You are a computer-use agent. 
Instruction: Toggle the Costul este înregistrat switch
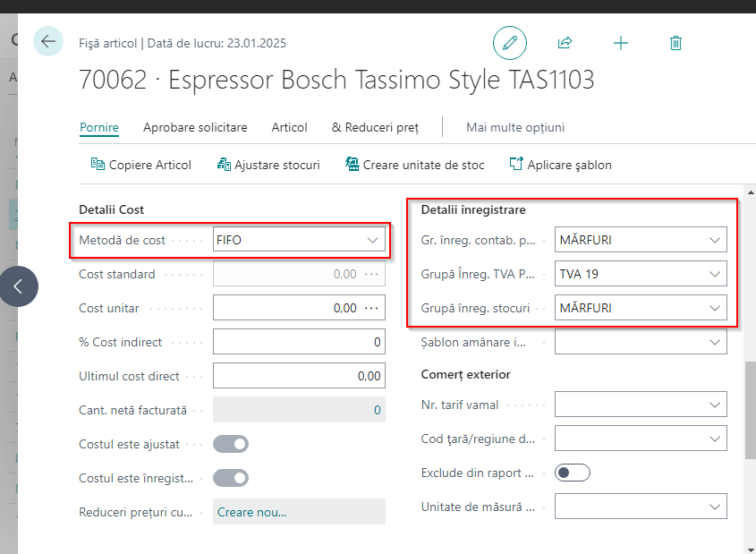231,478
